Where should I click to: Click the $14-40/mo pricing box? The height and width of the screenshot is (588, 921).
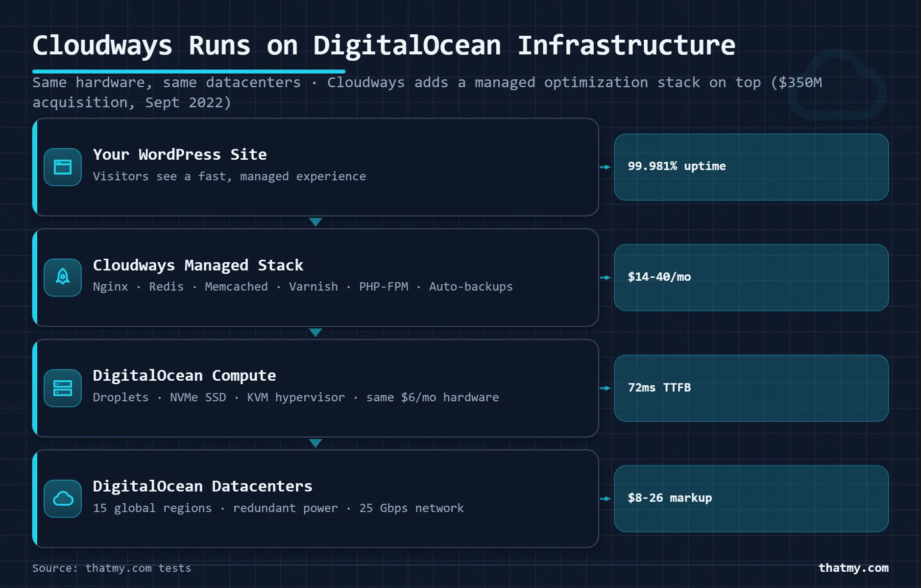click(751, 277)
